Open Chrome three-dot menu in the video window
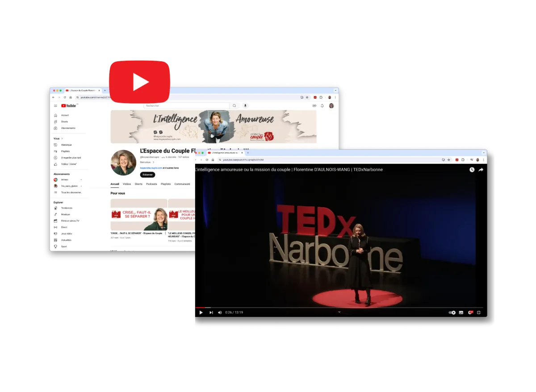Viewport: 536px width, 392px height. 483,159
